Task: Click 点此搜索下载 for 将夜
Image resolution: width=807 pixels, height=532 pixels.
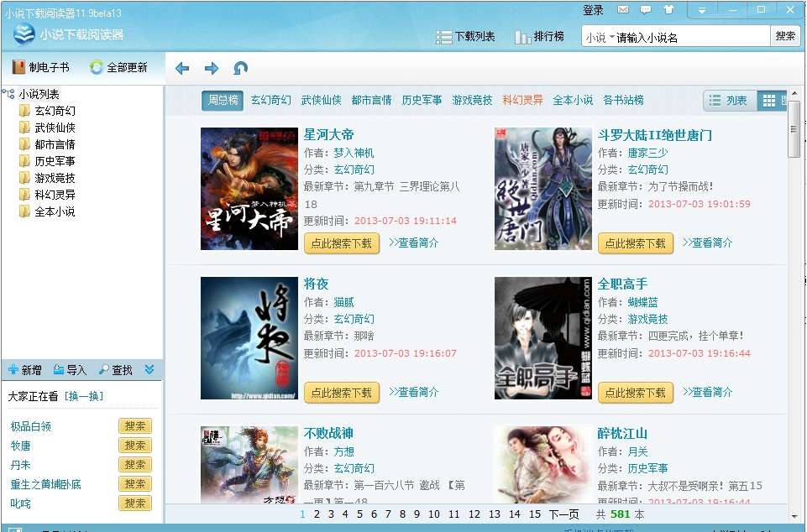Action: [x=342, y=393]
